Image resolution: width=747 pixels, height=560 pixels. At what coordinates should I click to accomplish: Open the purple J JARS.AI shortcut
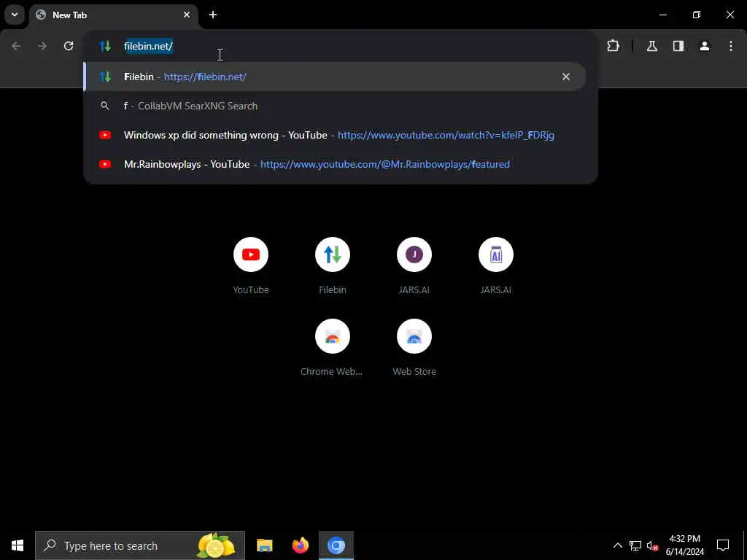[414, 265]
